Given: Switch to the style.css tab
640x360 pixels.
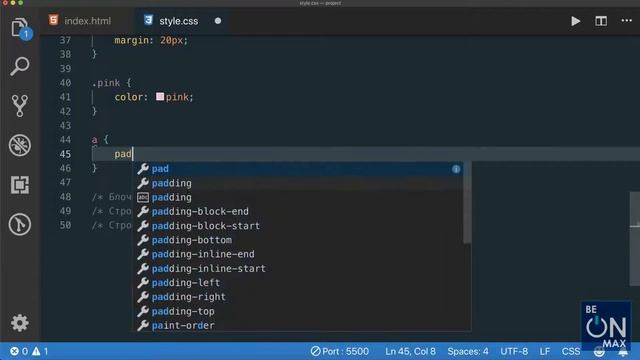Looking at the screenshot, I should pos(178,21).
